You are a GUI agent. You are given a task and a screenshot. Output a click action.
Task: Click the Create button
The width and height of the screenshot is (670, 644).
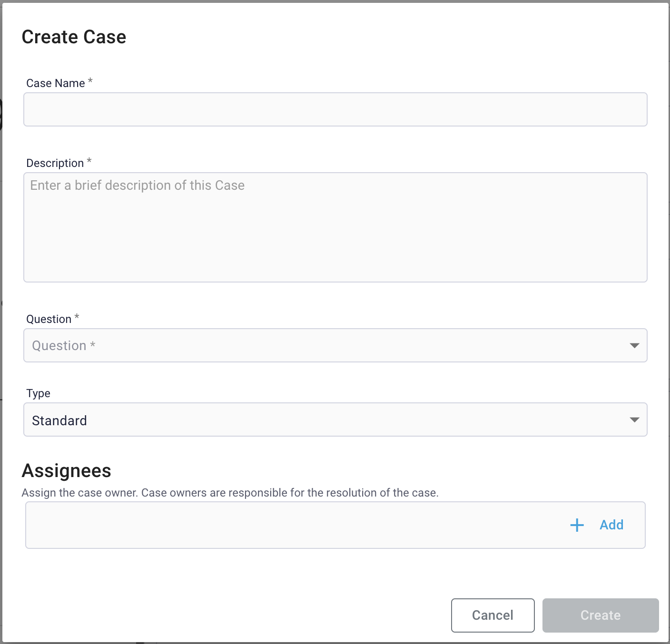[x=600, y=615]
